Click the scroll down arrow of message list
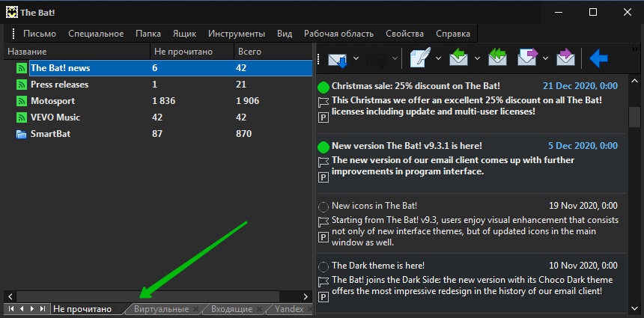Screen dimensions: 644x318 (634, 308)
